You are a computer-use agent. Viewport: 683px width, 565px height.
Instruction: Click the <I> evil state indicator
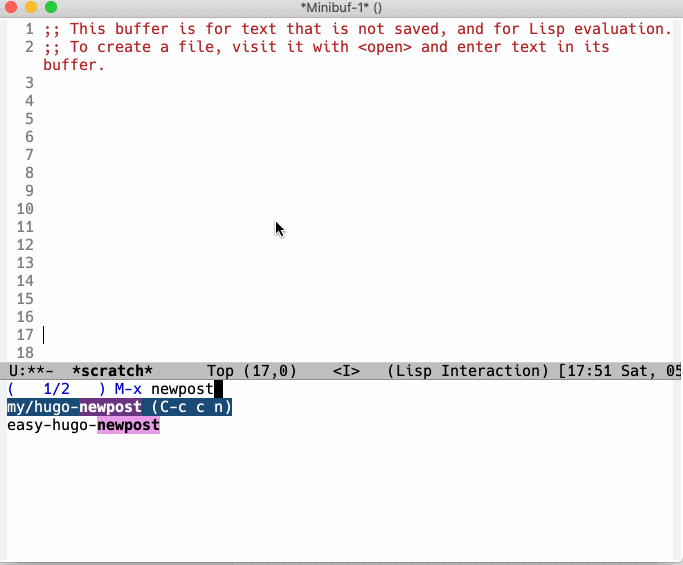(346, 371)
